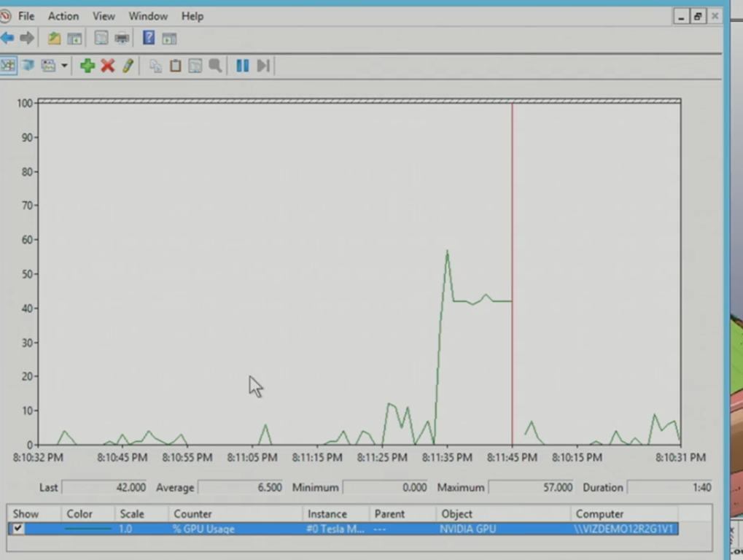
Task: Click the View Current Activity icon
Action: (8, 66)
